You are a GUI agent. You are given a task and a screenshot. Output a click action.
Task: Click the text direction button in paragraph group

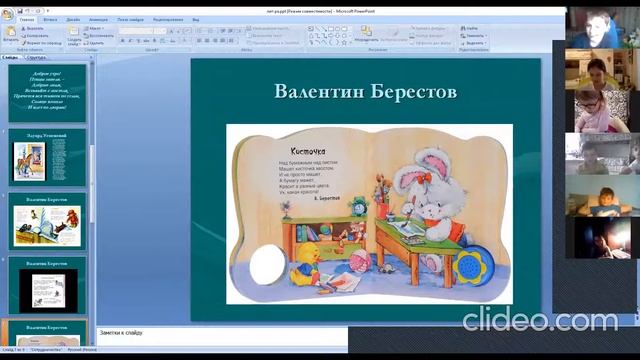tap(267, 29)
